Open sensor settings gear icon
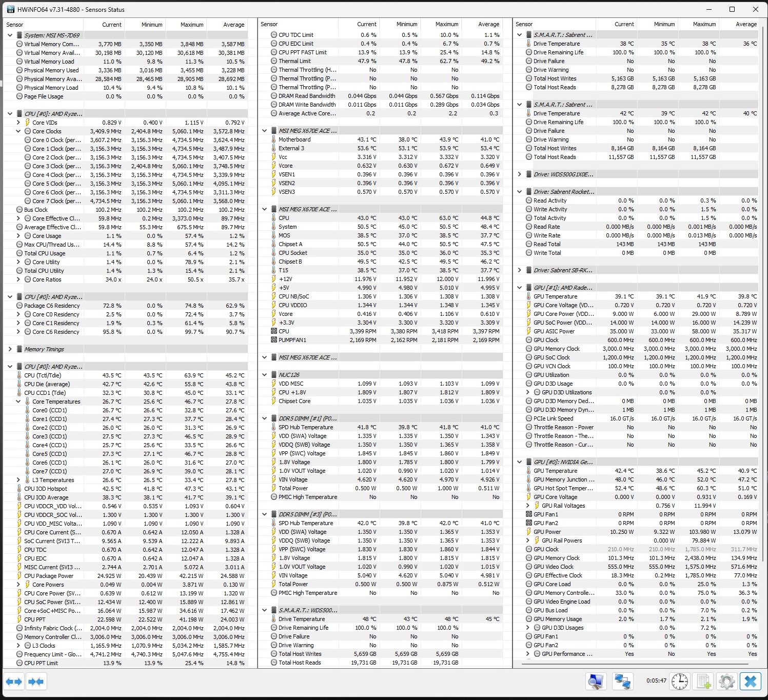Viewport: 768px width, 700px height. (726, 682)
